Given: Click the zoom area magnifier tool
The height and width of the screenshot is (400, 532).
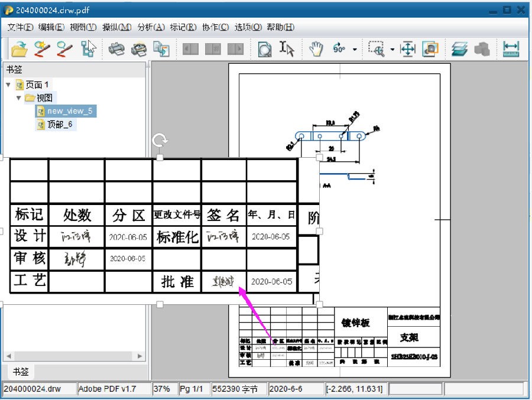Looking at the screenshot, I should click(x=376, y=48).
